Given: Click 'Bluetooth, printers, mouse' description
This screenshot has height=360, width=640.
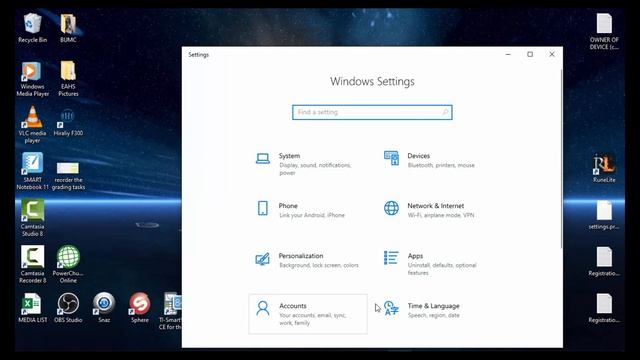Looking at the screenshot, I should [441, 165].
